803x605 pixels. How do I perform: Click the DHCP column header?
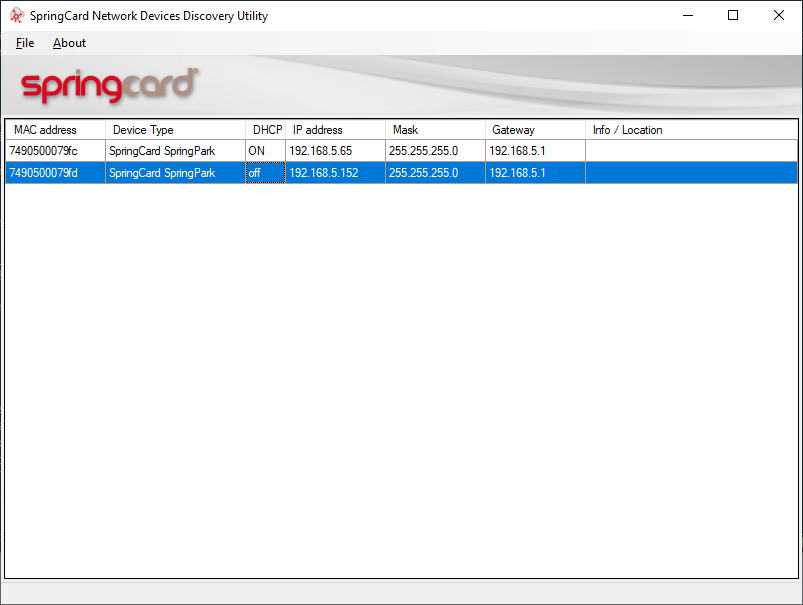[x=265, y=130]
